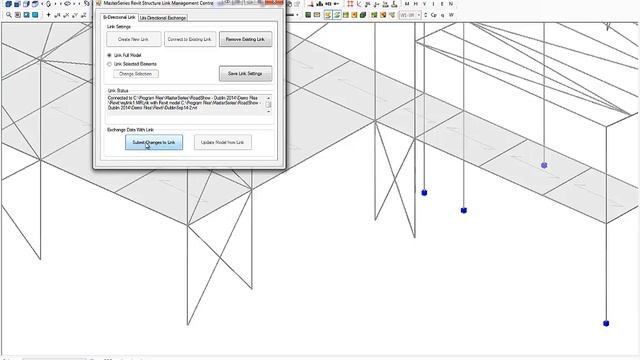The height and width of the screenshot is (360, 640).
Task: Click the fourth 3D box view icon
Action: click(35, 4)
